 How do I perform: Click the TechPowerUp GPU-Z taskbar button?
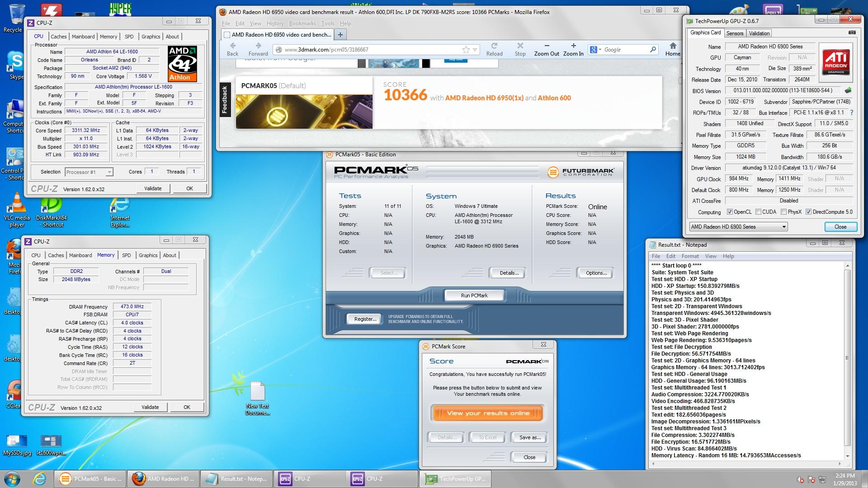[456, 479]
